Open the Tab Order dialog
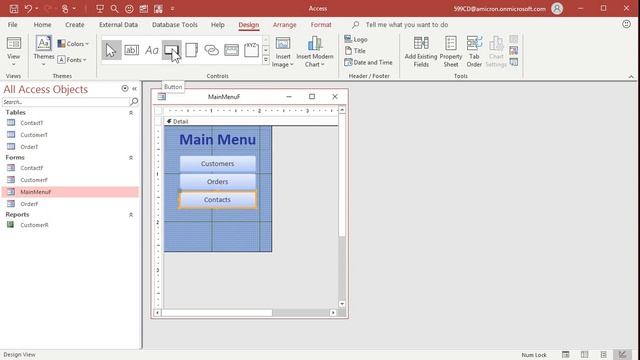Screen dimensions: 640x360 474,52
